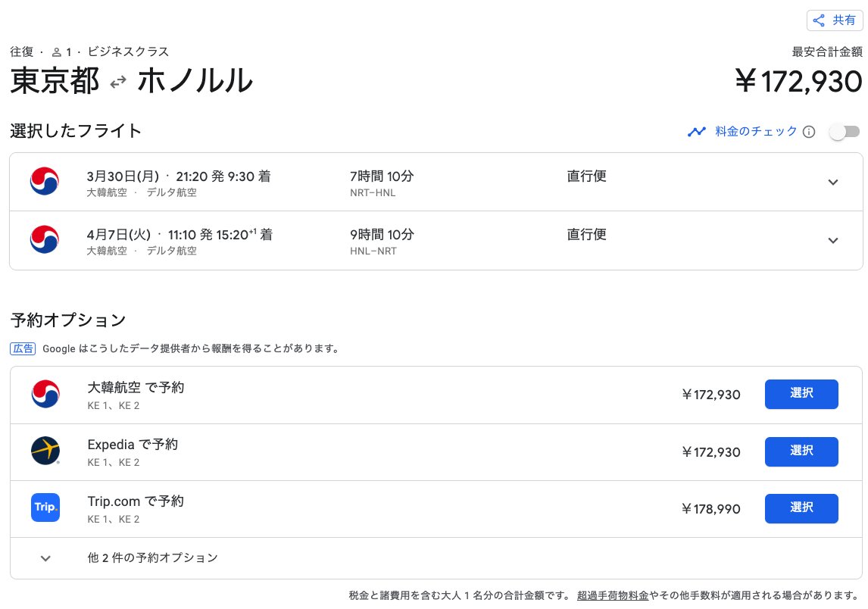The image size is (868, 609).
Task: Click the 予約オプション heading
Action: 68,320
